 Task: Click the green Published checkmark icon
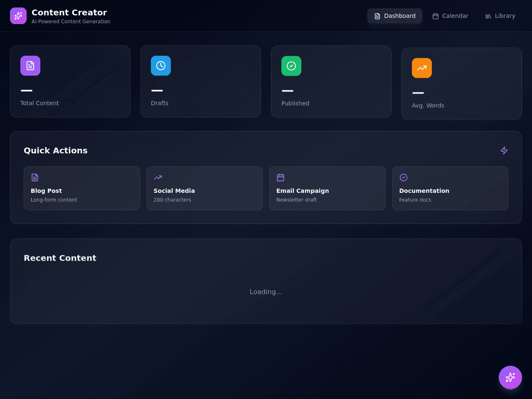coord(291,66)
